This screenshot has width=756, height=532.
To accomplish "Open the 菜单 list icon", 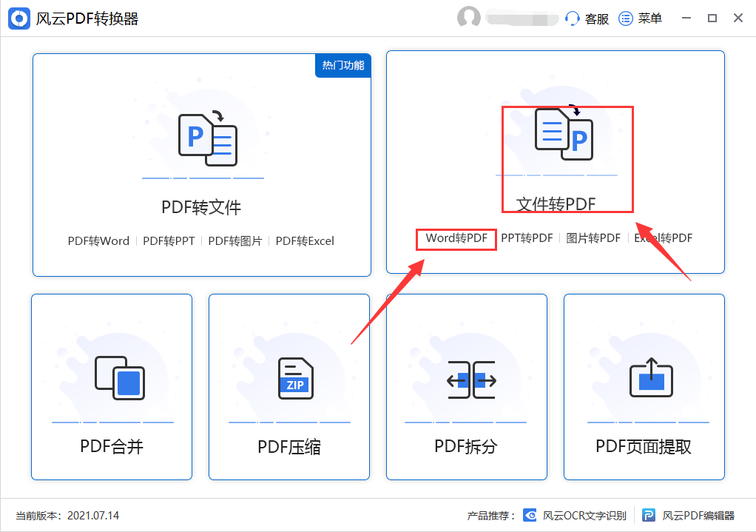I will tap(625, 18).
